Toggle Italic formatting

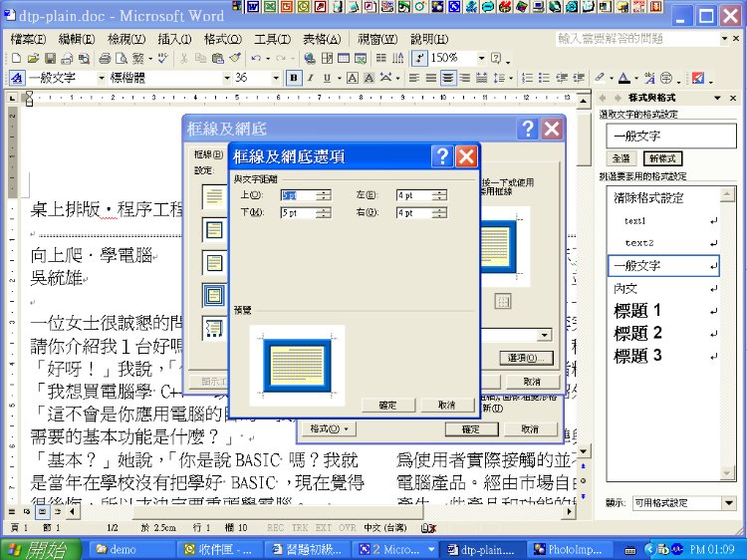pyautogui.click(x=311, y=78)
